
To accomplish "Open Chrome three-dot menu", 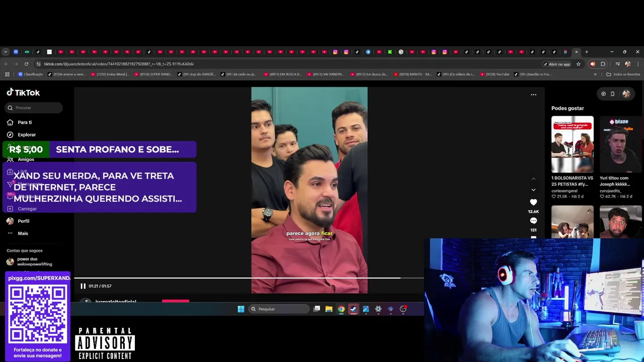I will [x=637, y=64].
